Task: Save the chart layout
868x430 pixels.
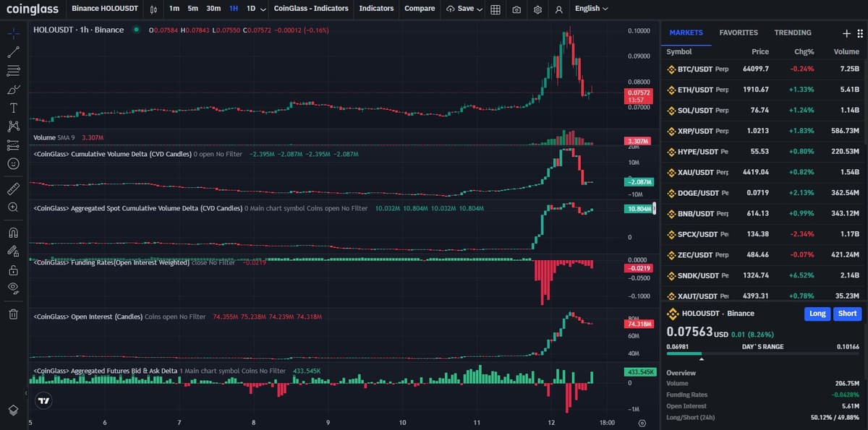Action: (x=460, y=9)
